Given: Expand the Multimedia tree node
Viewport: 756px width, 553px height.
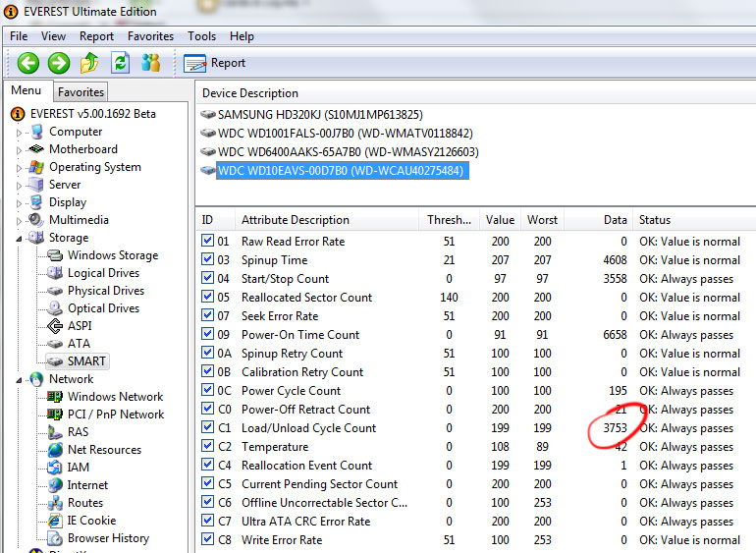Looking at the screenshot, I should pyautogui.click(x=19, y=221).
